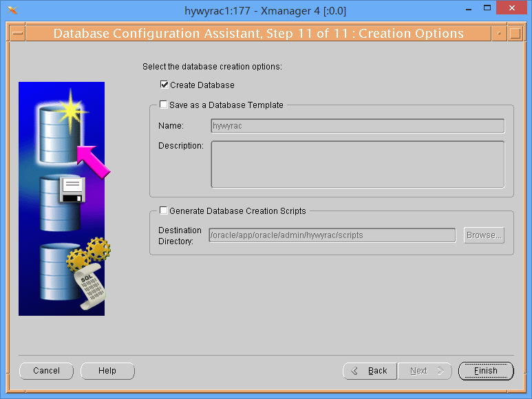This screenshot has width=532, height=399.
Task: Maximize the Xmanager window
Action: coord(487,8)
